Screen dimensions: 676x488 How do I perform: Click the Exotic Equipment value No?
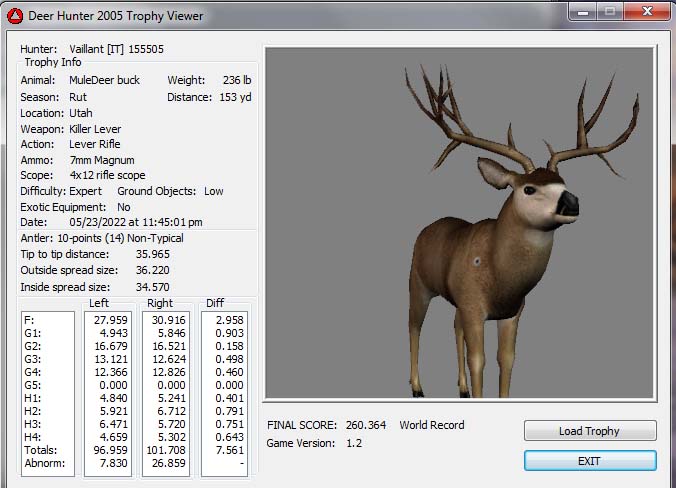124,207
